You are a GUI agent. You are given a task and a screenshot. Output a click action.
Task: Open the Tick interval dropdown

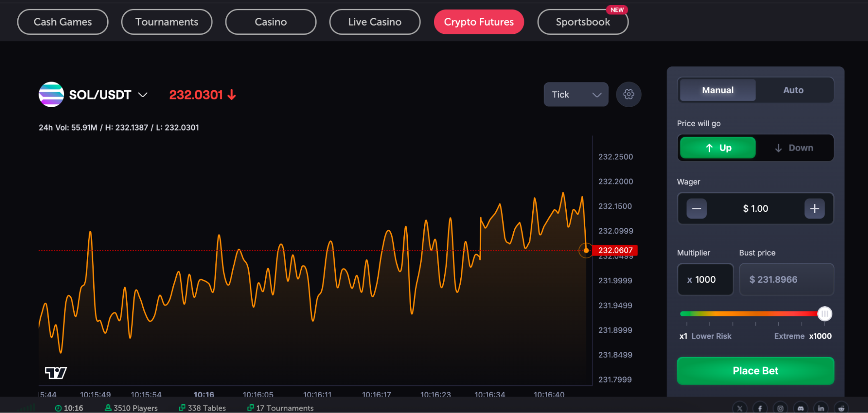pos(576,95)
